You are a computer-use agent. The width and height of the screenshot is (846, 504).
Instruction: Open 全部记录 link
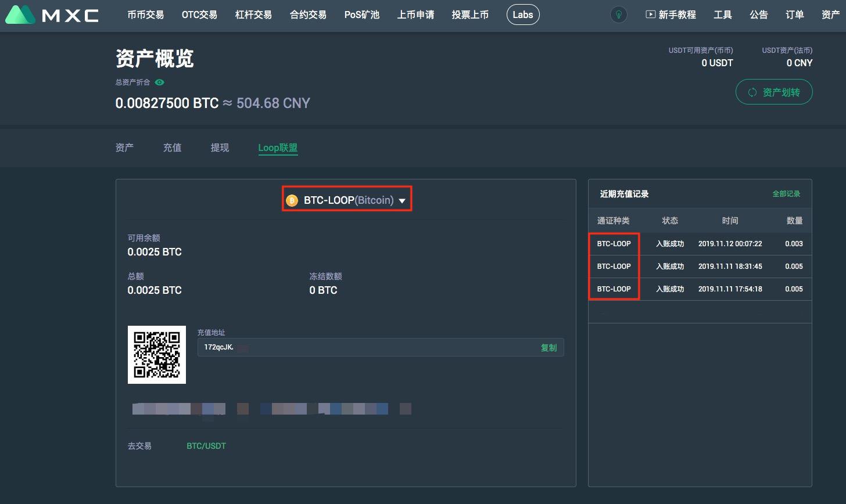point(786,194)
